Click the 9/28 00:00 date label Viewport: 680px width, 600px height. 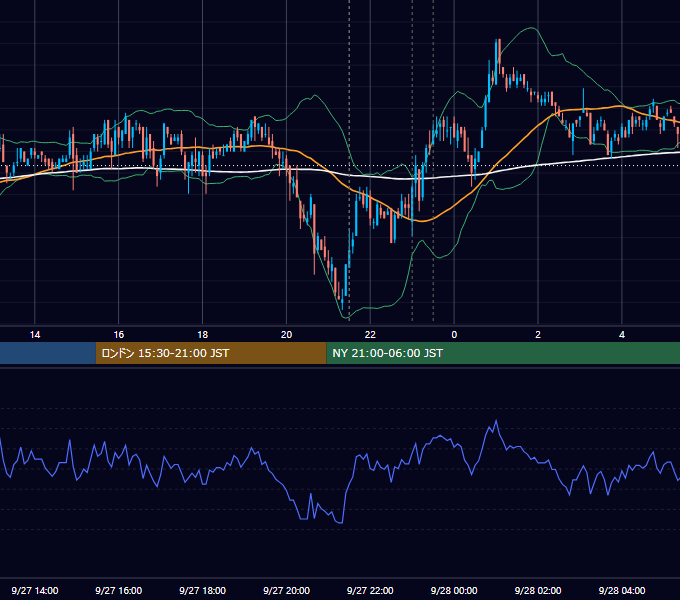coord(454,590)
